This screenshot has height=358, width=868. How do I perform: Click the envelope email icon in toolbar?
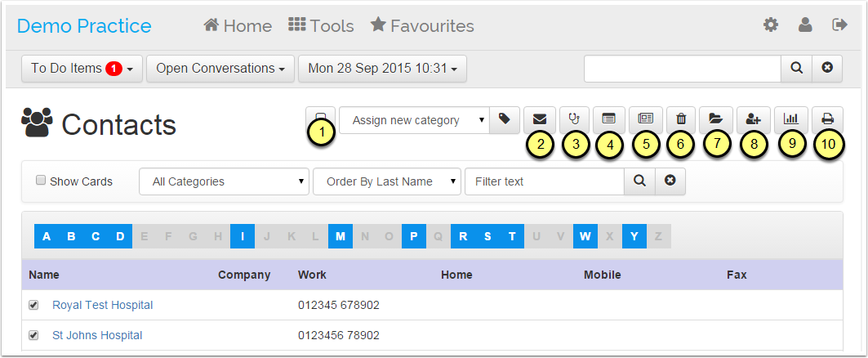click(539, 119)
